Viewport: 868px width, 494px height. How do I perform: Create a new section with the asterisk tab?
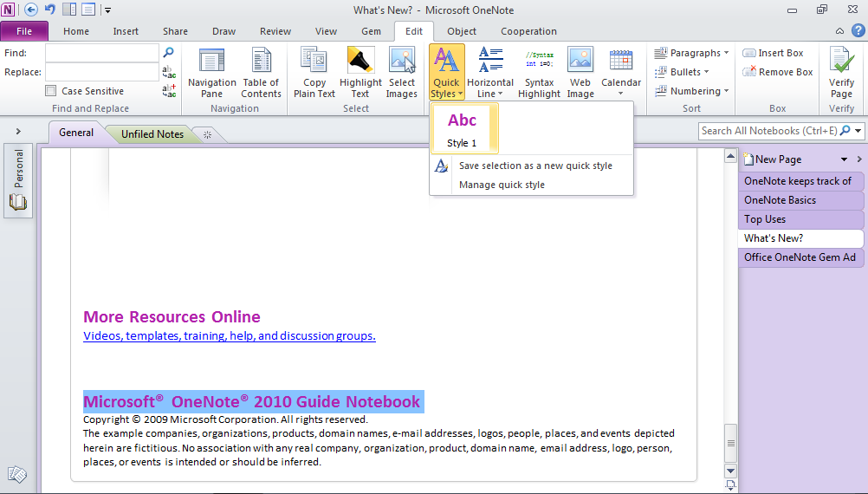pyautogui.click(x=208, y=134)
